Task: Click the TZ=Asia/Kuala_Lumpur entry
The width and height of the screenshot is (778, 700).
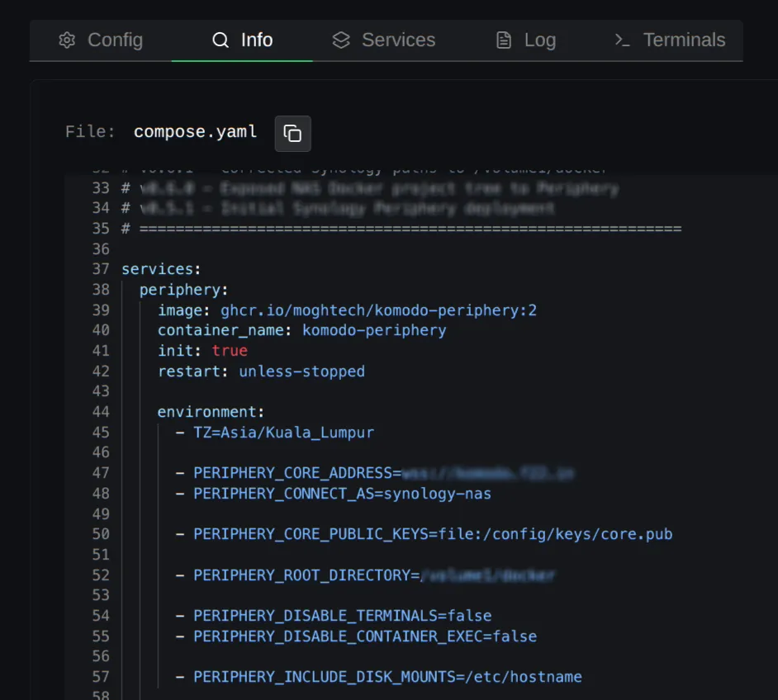Action: 284,433
